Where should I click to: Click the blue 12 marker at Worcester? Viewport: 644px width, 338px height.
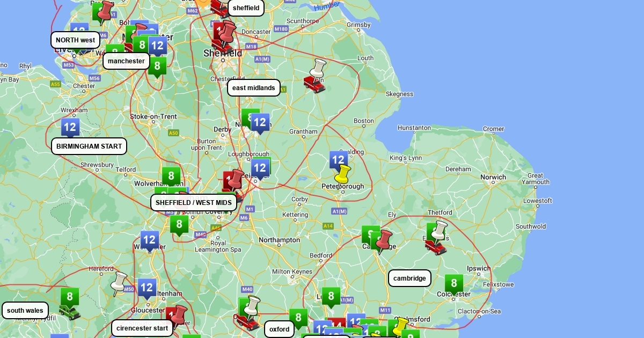click(x=150, y=240)
